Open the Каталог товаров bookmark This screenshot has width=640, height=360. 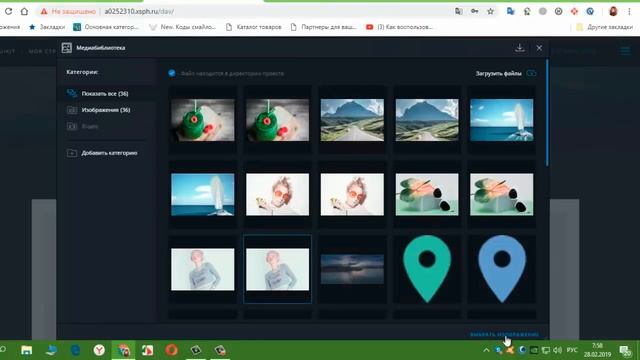point(253,27)
